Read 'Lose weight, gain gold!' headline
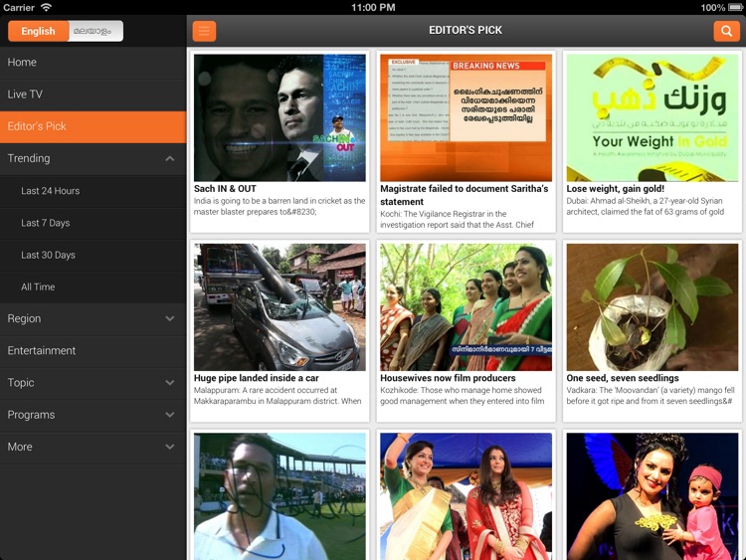This screenshot has height=560, width=746. (615, 188)
